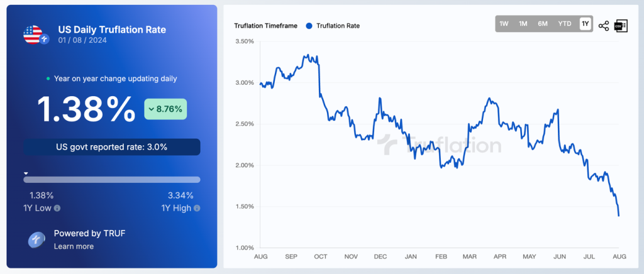Click the green live-update status dot
Viewport: 644px width, 274px height.
48,79
